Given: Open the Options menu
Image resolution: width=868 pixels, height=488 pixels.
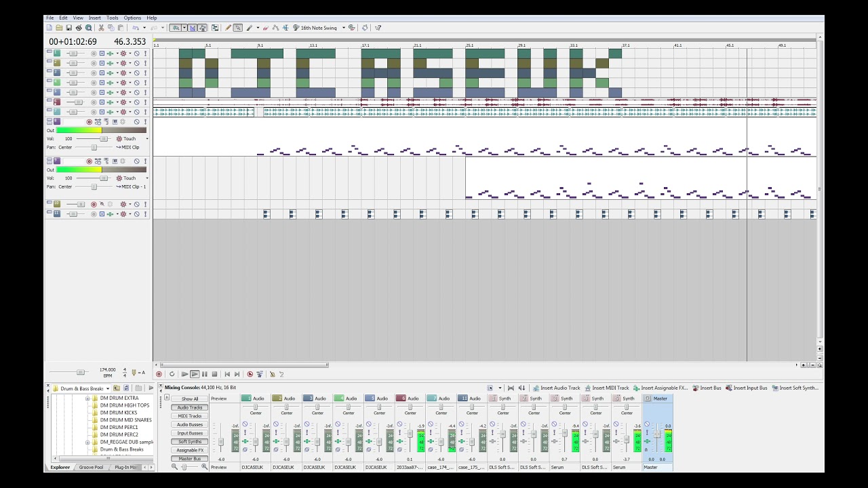Looking at the screenshot, I should click(x=132, y=18).
